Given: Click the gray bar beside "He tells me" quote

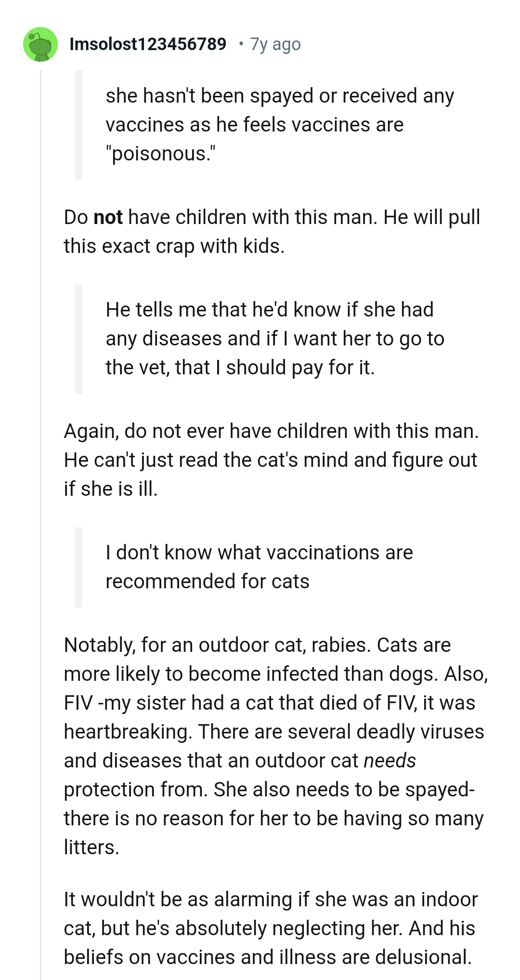Looking at the screenshot, I should coord(79,339).
